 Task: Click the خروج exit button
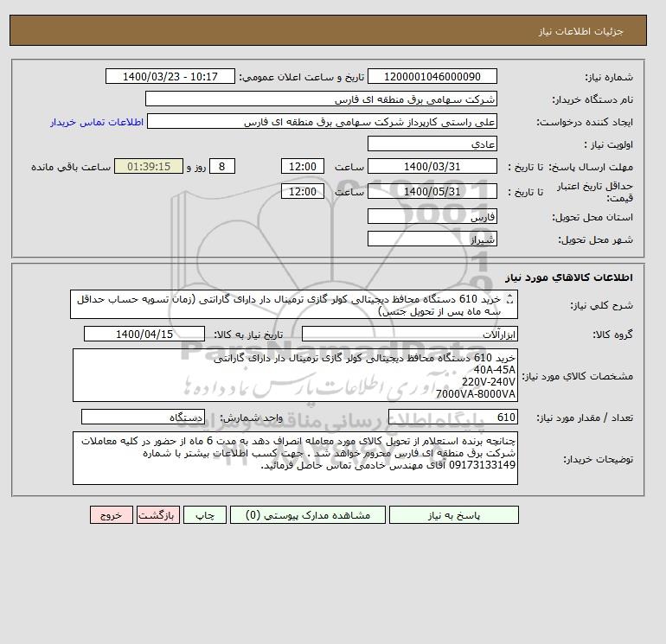(112, 515)
